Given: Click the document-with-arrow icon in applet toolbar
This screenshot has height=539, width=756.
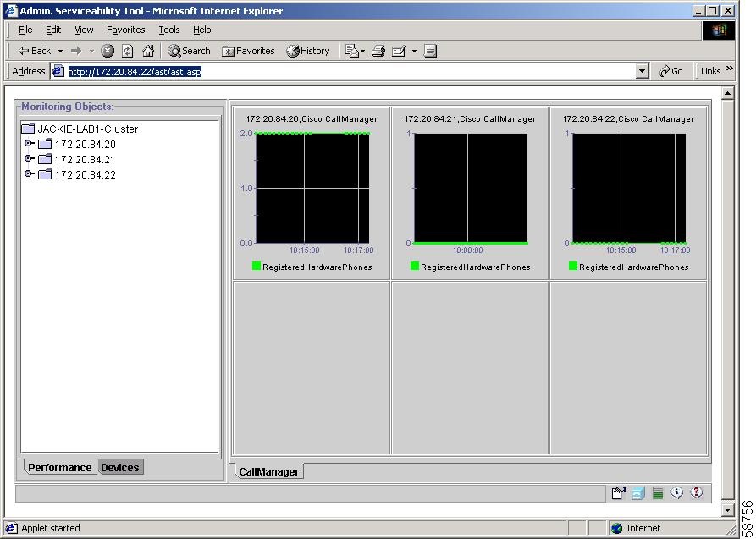Looking at the screenshot, I should tap(618, 492).
